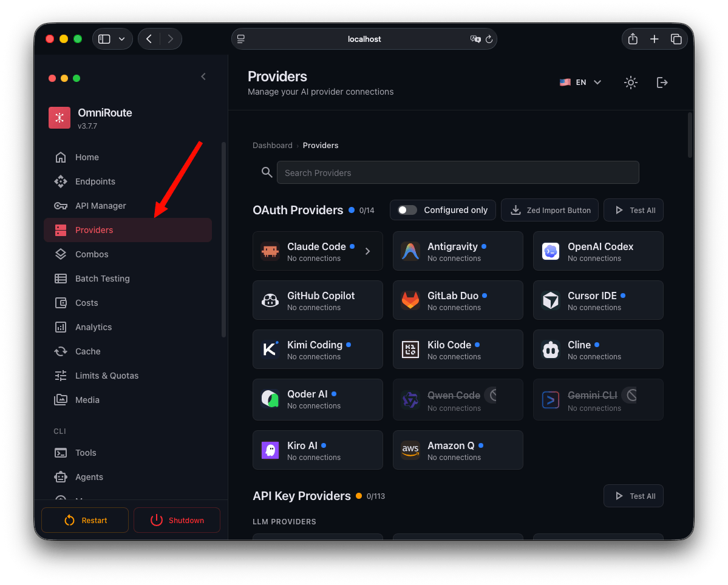Click the translate icon in address bar

click(x=475, y=39)
